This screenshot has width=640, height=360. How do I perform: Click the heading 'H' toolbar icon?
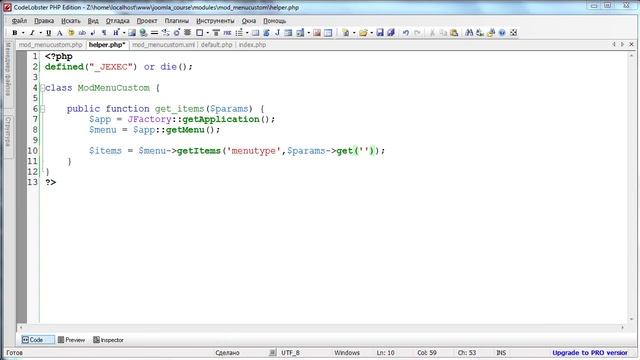(x=116, y=33)
